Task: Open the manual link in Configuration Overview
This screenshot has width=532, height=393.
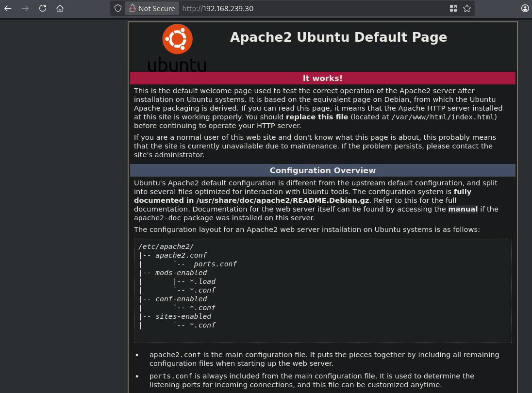Action: click(x=463, y=209)
